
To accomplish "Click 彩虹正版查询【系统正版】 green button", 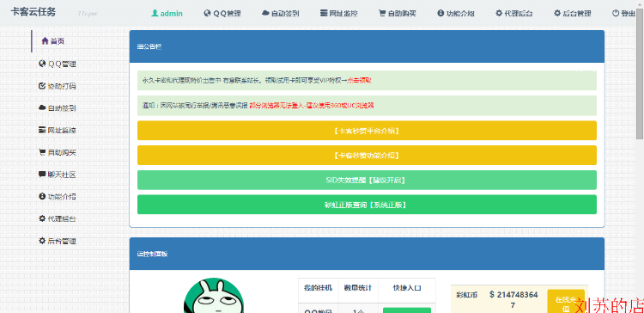I will click(x=367, y=205).
